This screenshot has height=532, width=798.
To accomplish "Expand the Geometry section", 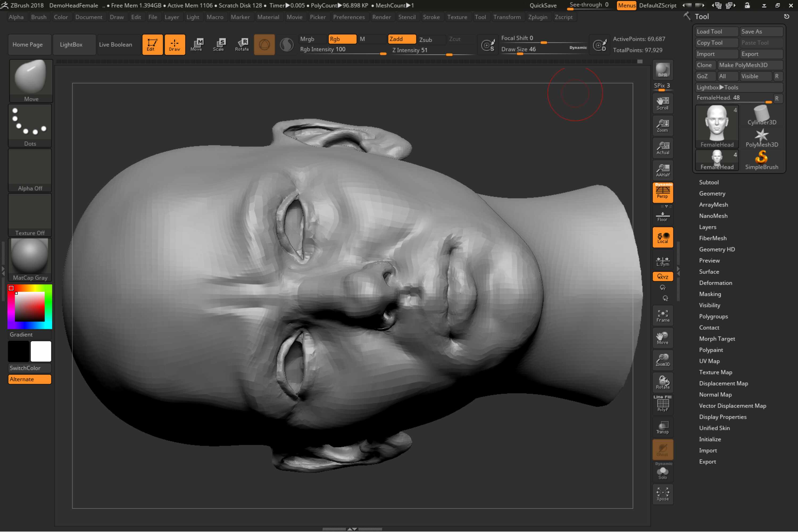I will point(712,193).
